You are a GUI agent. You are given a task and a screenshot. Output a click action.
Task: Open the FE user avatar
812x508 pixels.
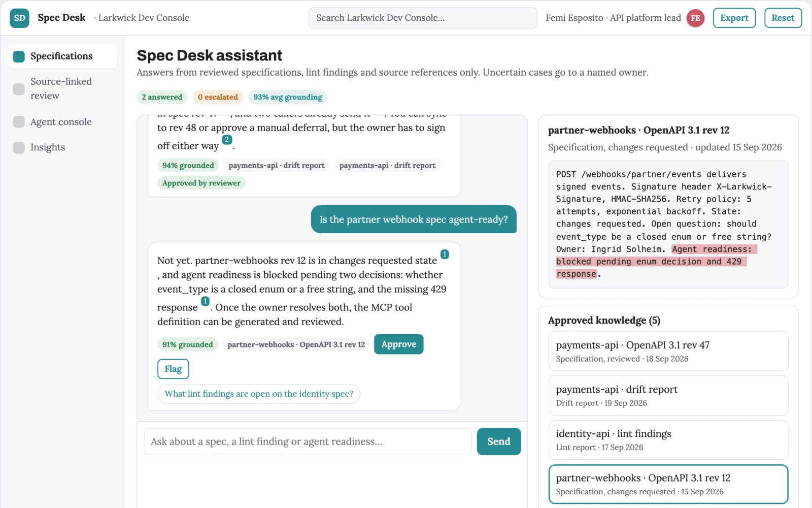[695, 18]
